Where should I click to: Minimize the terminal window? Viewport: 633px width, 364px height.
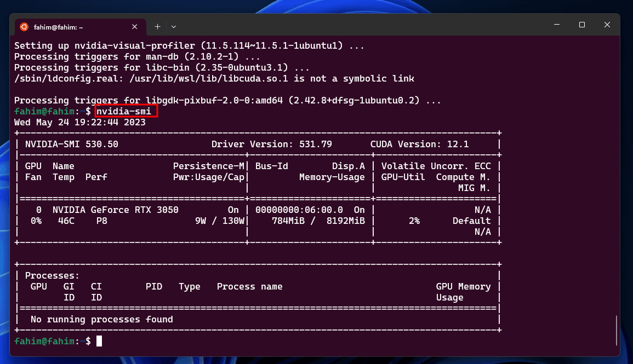[x=557, y=25]
